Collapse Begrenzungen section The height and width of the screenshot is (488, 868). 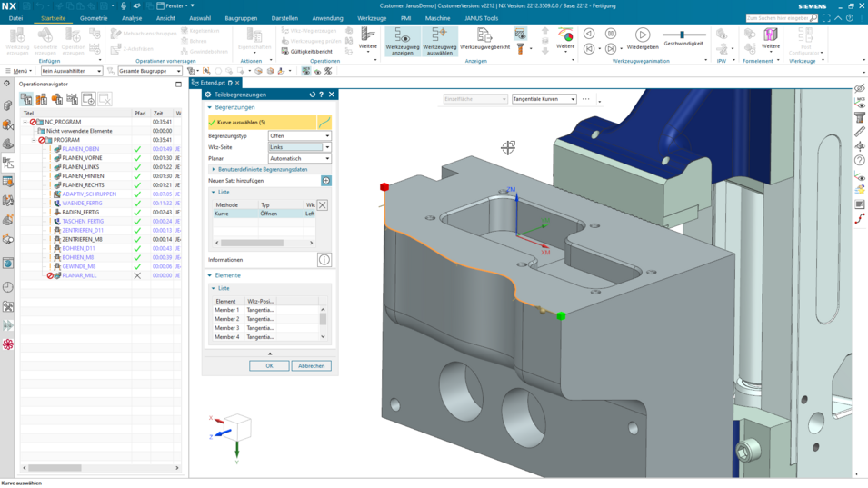click(x=210, y=107)
